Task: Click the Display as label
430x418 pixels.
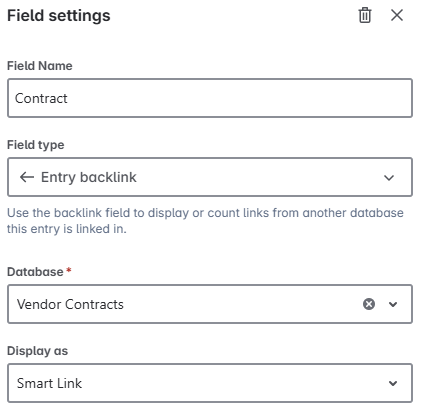Action: [37, 351]
